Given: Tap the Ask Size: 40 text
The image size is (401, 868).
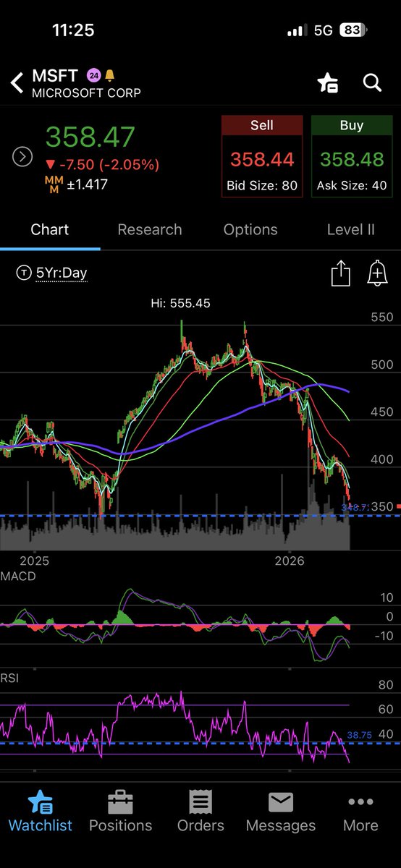Looking at the screenshot, I should (x=351, y=186).
